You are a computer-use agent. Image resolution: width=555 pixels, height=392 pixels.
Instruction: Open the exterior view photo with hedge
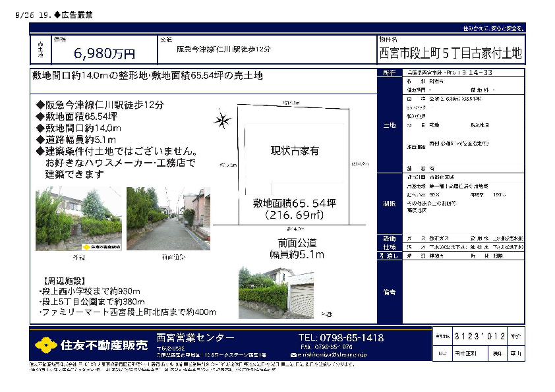(78, 219)
